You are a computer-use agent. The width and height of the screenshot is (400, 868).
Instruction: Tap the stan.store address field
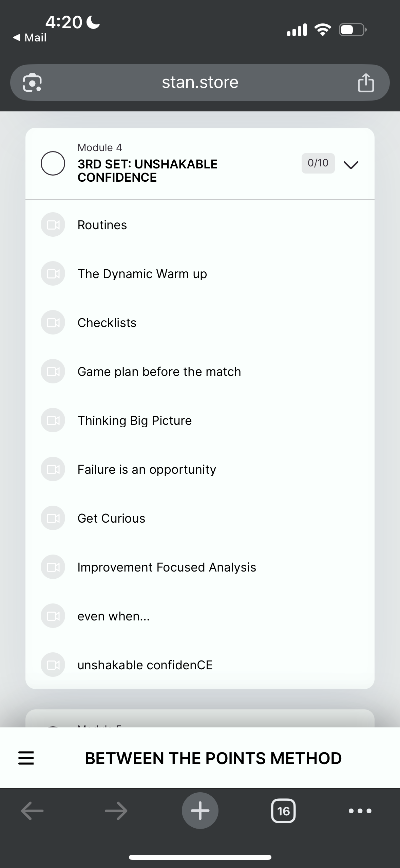point(200,83)
